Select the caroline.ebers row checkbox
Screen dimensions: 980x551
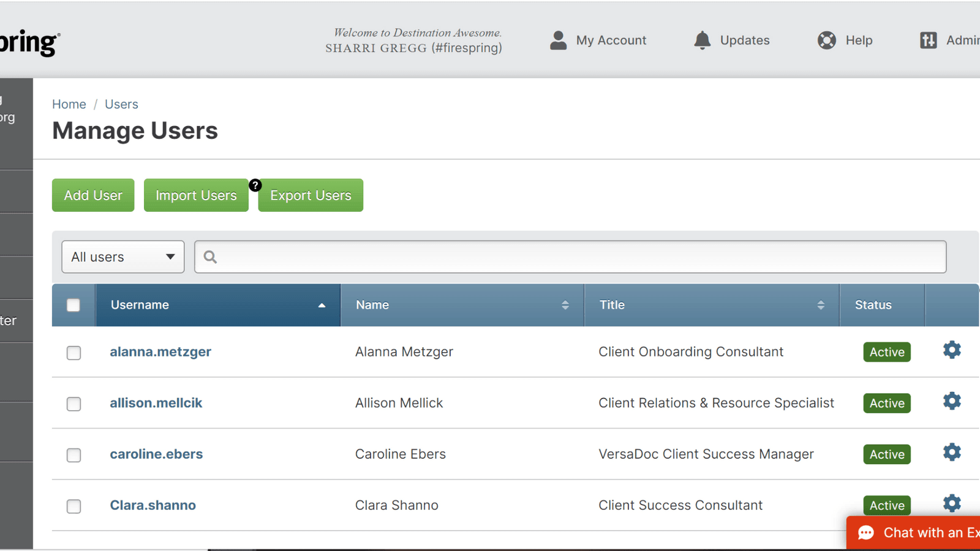73,455
